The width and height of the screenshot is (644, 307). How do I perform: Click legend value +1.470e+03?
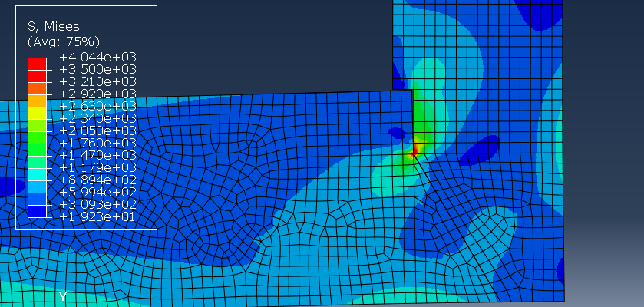click(x=97, y=155)
